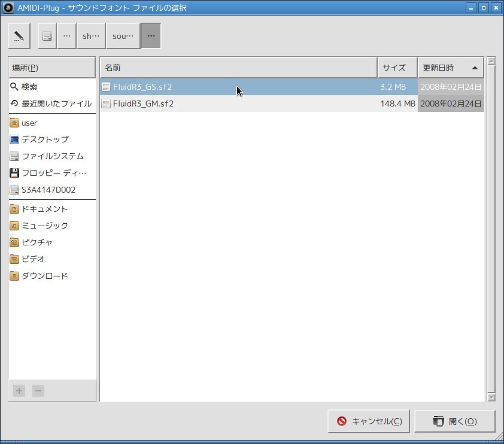Image resolution: width=504 pixels, height=444 pixels.
Task: Click the search magnifier icon
Action: (14, 86)
